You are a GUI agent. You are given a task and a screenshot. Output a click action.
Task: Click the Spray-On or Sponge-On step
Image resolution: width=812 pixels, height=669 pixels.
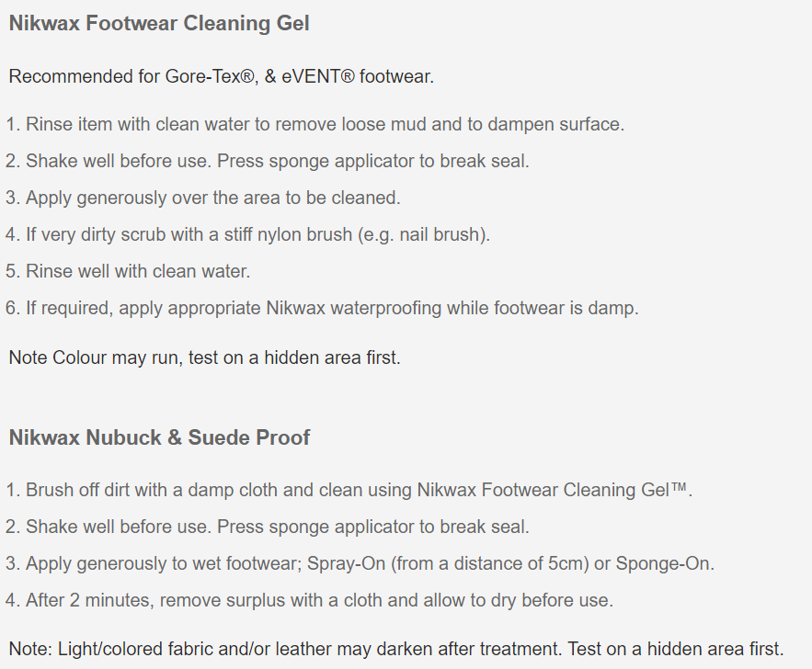coord(360,564)
